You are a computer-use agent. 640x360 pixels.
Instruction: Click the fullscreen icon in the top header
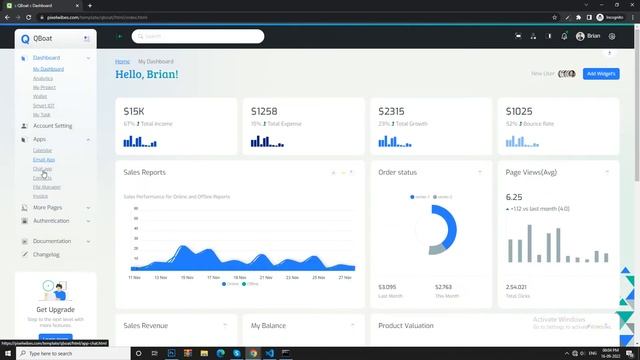(x=518, y=36)
